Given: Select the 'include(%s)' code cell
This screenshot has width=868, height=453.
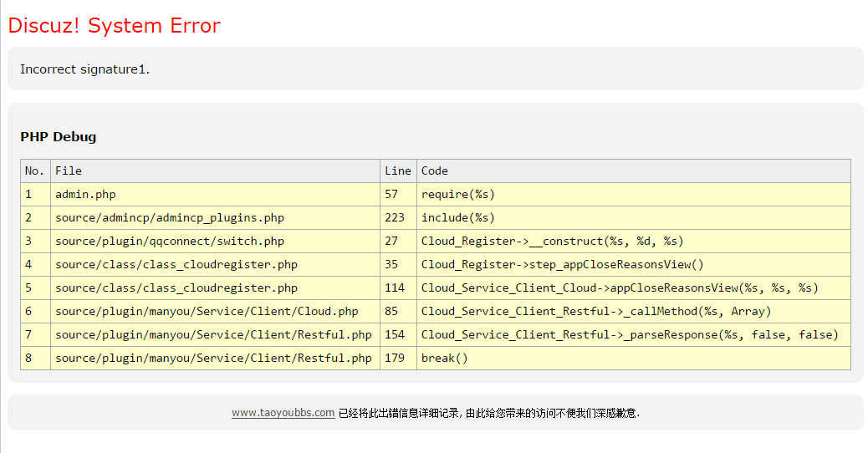Looking at the screenshot, I should [633, 217].
